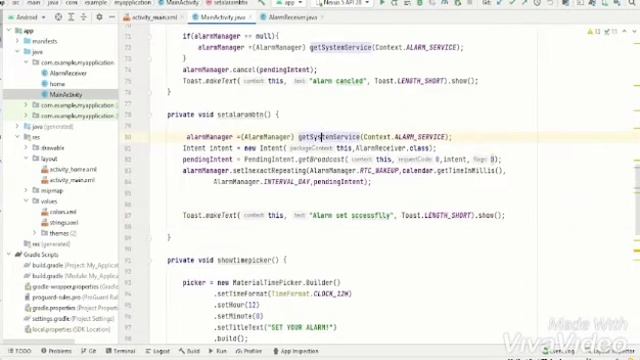Image resolution: width=640 pixels, height=360 pixels.
Task: Click the Debug app bug icon
Action: [x=420, y=2]
